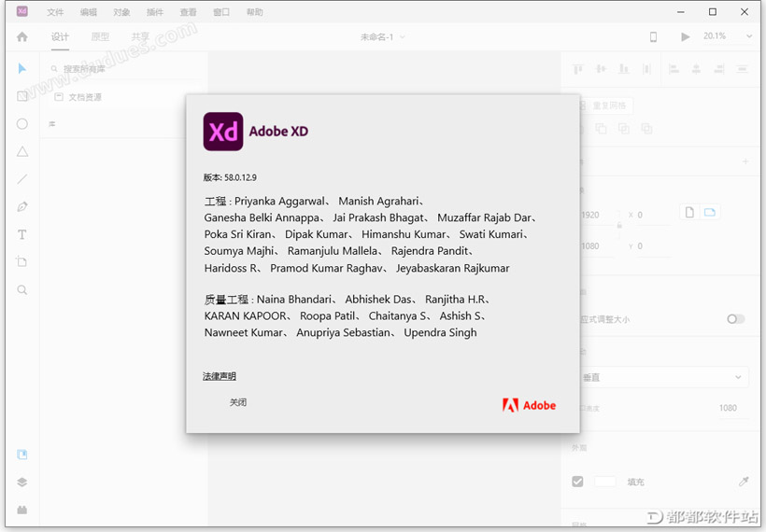Open the 编辑 menu
Viewport: 766px width, 532px height.
coord(89,12)
